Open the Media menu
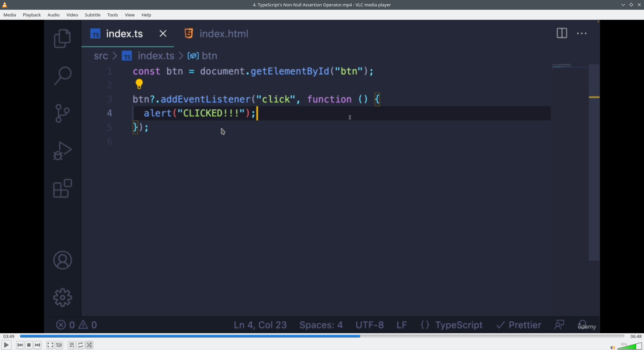The image size is (644, 350). click(x=10, y=15)
